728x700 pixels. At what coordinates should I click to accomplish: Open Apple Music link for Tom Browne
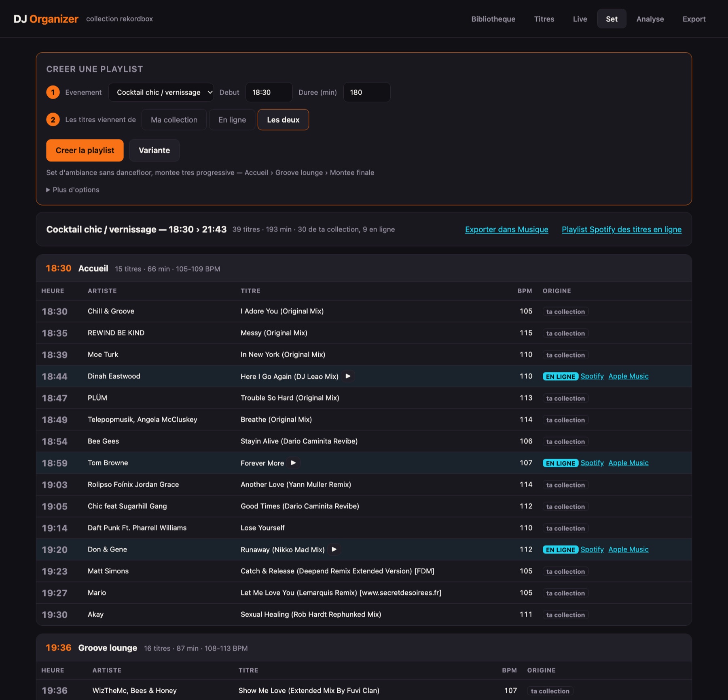click(629, 463)
